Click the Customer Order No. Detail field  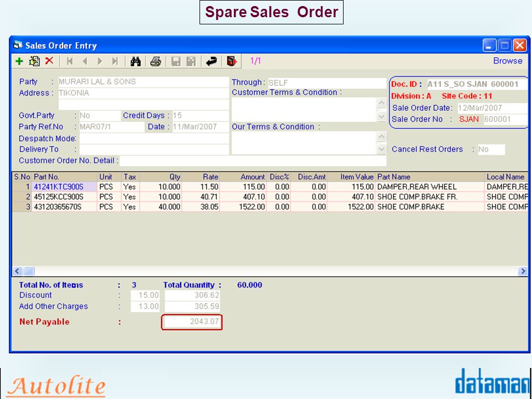253,161
